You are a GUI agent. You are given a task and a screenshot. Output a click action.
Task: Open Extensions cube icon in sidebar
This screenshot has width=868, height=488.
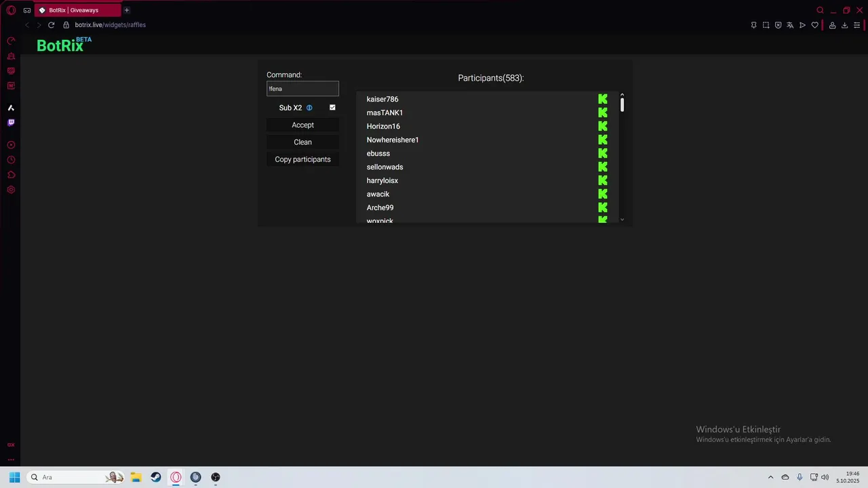coord(11,175)
